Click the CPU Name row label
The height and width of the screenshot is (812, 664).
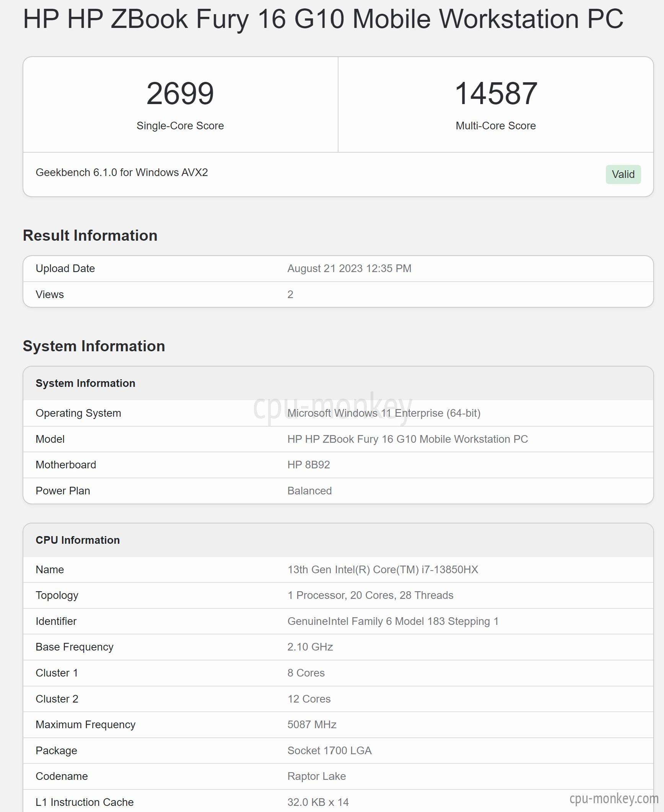(50, 570)
